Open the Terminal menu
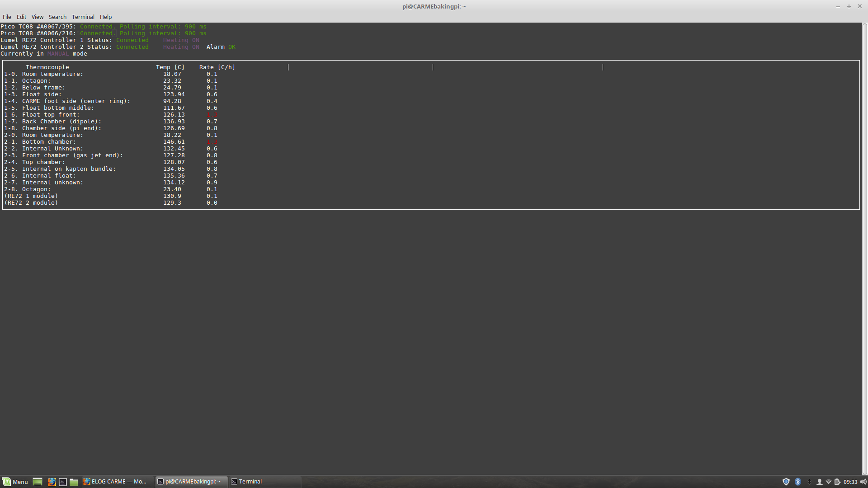This screenshot has height=488, width=868. tap(83, 17)
